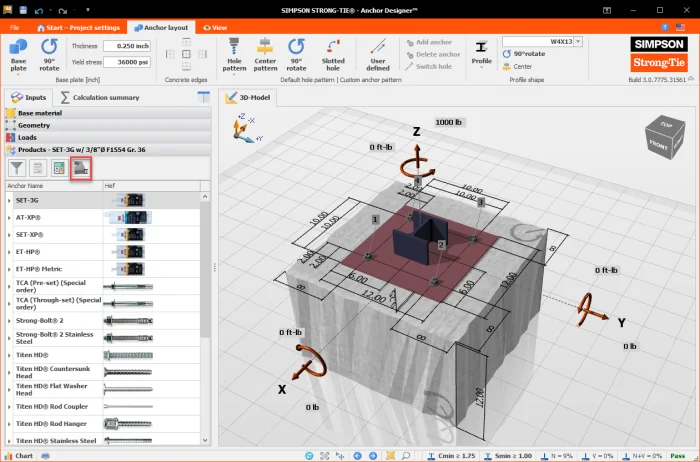Viewport: 700px width, 462px height.
Task: Click the right arrow view icon
Action: [373, 456]
